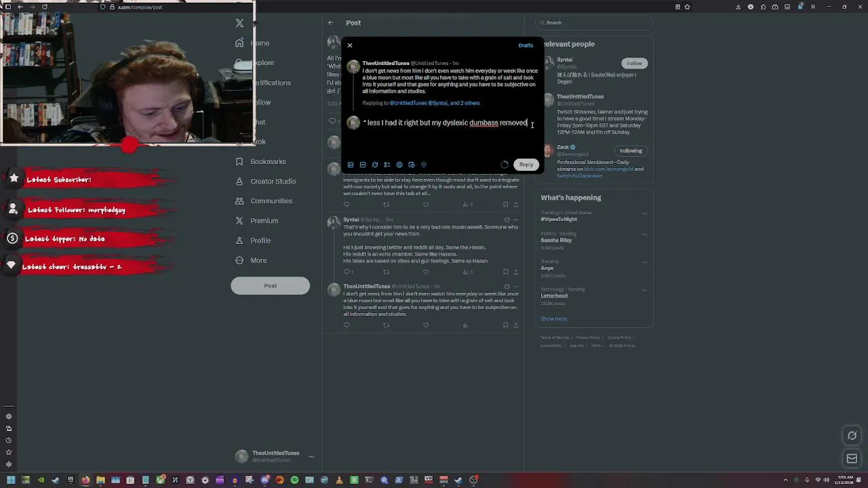The height and width of the screenshot is (488, 868).
Task: Close the reply composer with the X icon
Action: (350, 45)
